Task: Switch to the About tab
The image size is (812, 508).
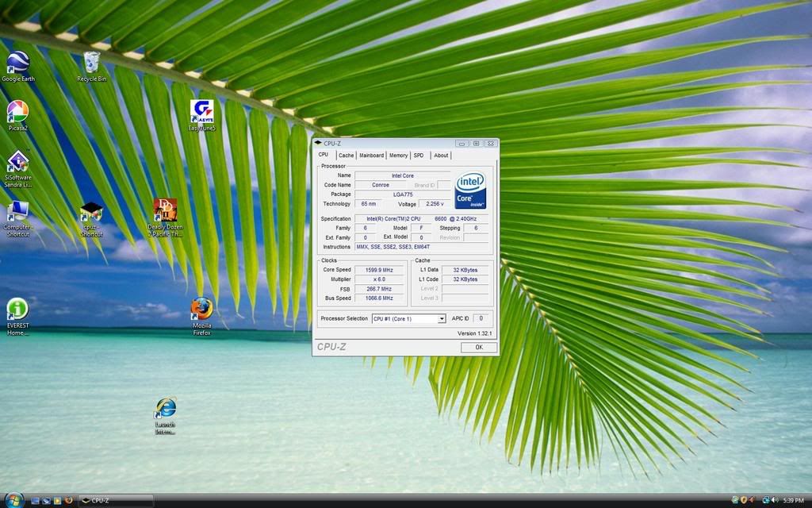Action: [441, 156]
